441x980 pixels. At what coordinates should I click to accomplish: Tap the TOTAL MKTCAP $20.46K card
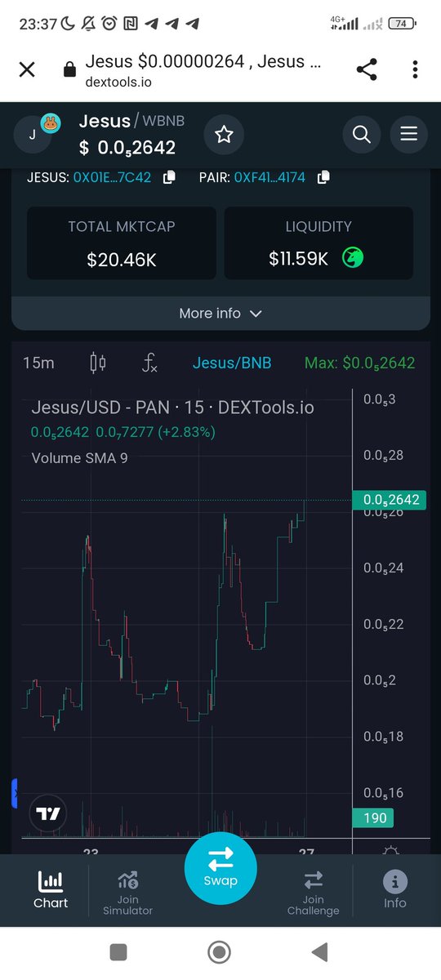[x=122, y=243]
